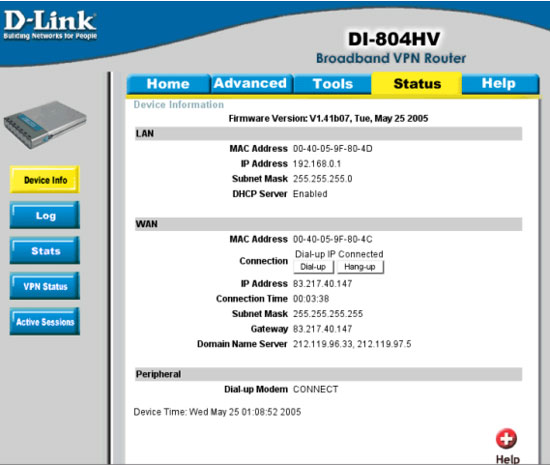Click subnet mask value 255.255.255.0
Viewport: 550px width, 465px height.
[322, 179]
